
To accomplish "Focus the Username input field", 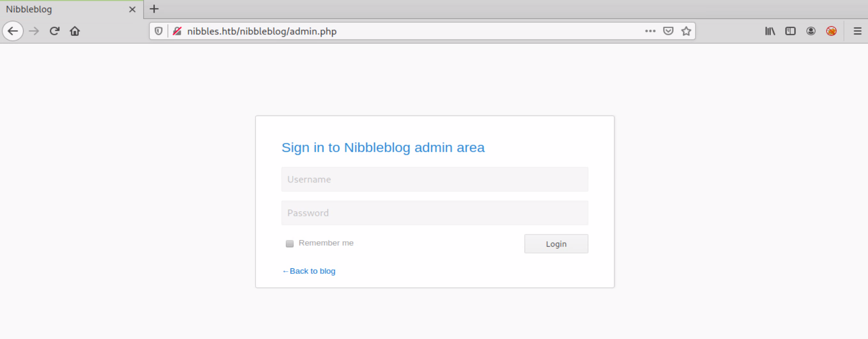I will (434, 179).
